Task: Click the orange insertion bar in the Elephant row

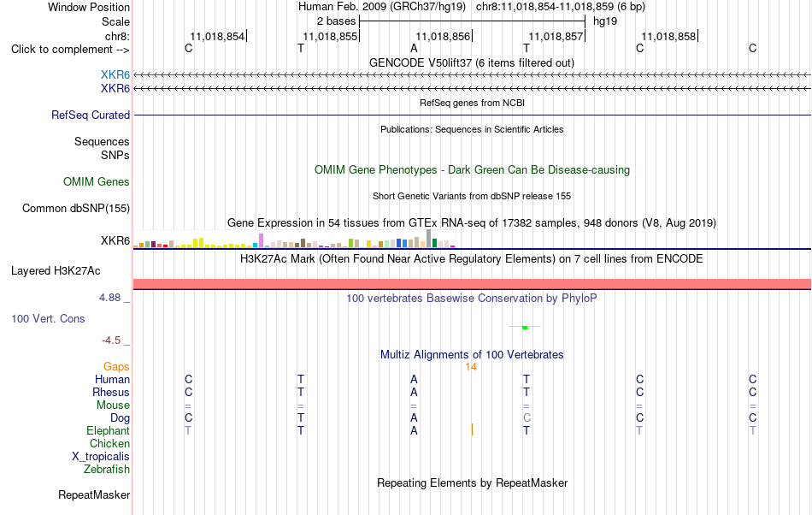Action: click(x=472, y=429)
